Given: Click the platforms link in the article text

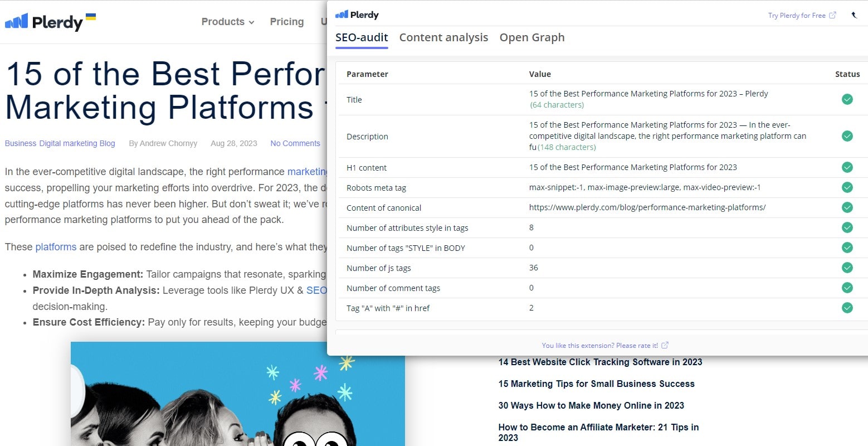Looking at the screenshot, I should 56,247.
